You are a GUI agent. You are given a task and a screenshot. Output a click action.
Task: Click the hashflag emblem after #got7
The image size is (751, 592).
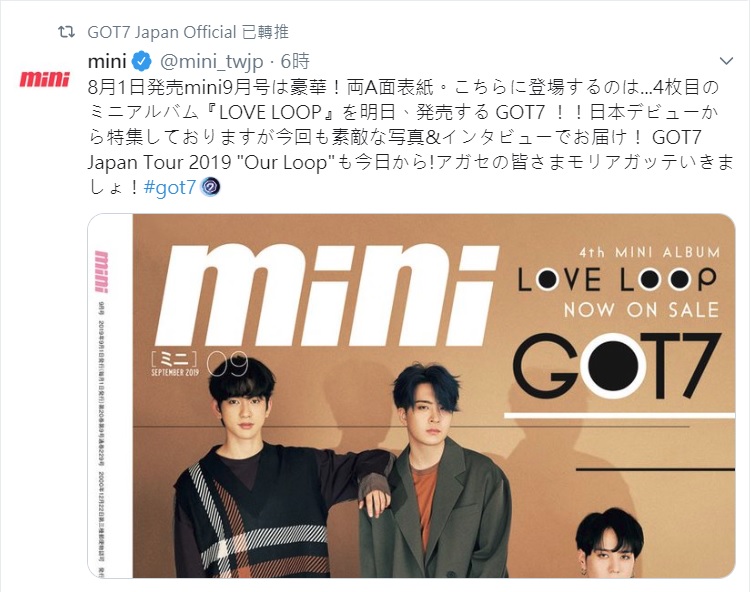(x=210, y=187)
